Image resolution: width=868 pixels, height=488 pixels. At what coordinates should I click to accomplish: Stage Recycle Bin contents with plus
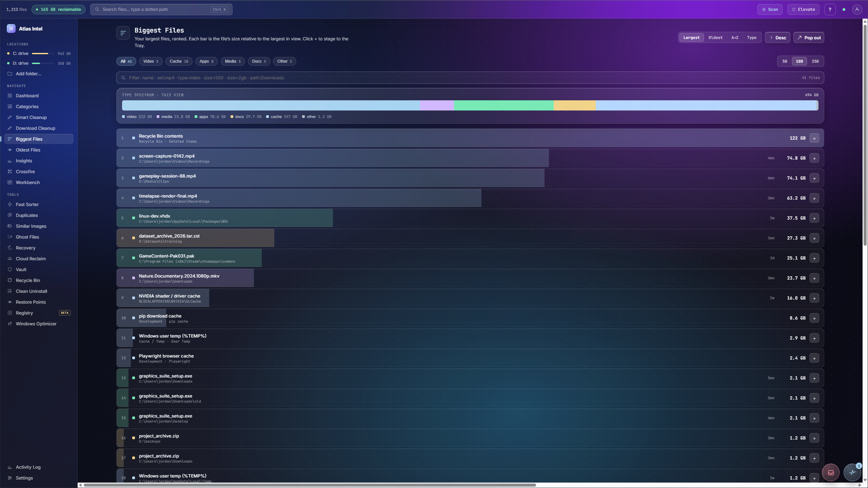click(814, 138)
